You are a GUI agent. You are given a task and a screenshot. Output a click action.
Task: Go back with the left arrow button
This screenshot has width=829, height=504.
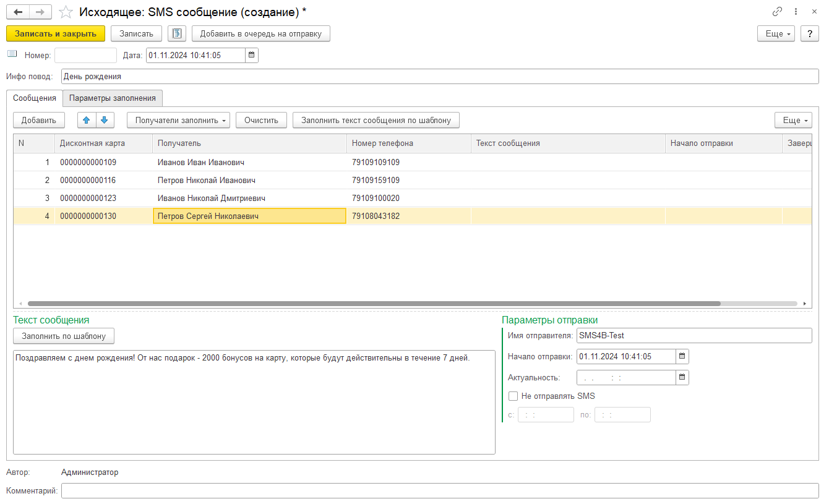point(18,12)
